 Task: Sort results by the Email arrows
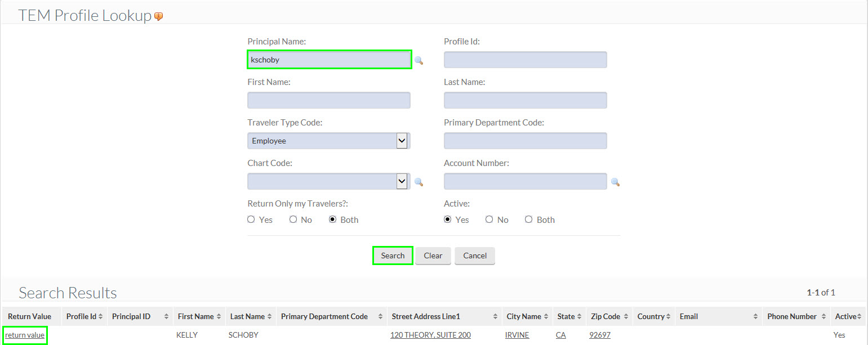[755, 317]
